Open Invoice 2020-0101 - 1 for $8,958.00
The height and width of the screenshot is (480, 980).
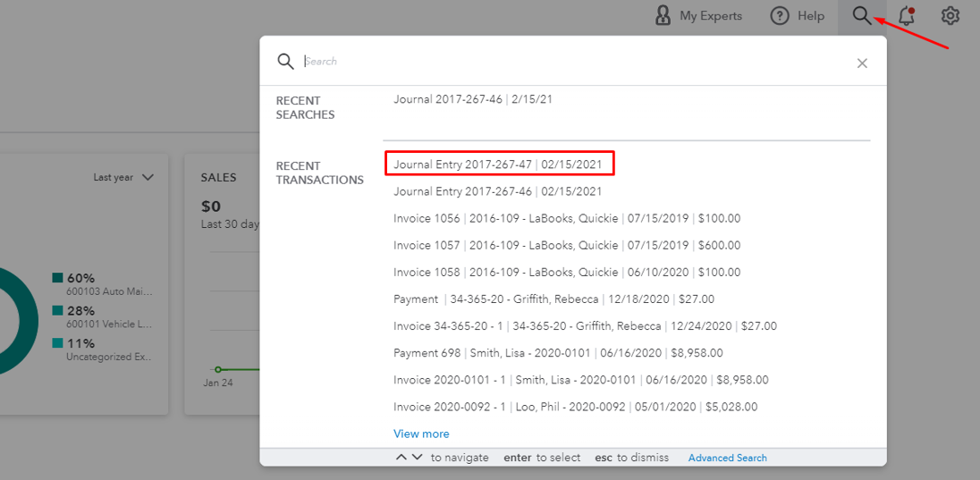tap(581, 380)
